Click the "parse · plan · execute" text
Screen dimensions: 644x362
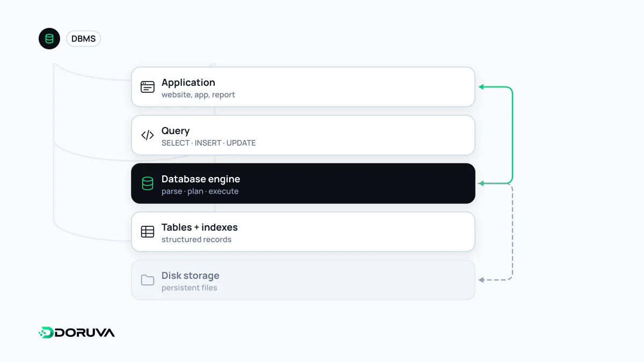[200, 191]
